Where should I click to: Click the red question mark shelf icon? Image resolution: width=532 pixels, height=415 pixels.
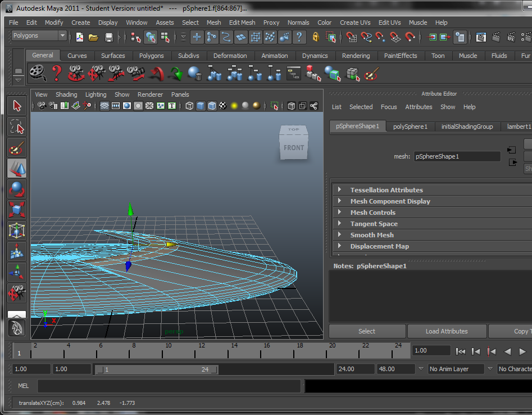pyautogui.click(x=57, y=73)
